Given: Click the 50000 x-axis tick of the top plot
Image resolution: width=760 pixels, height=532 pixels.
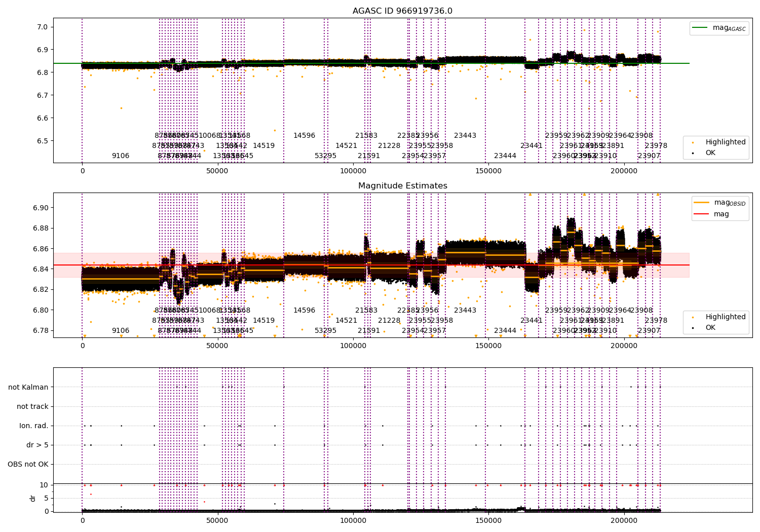Looking at the screenshot, I should [x=218, y=172].
